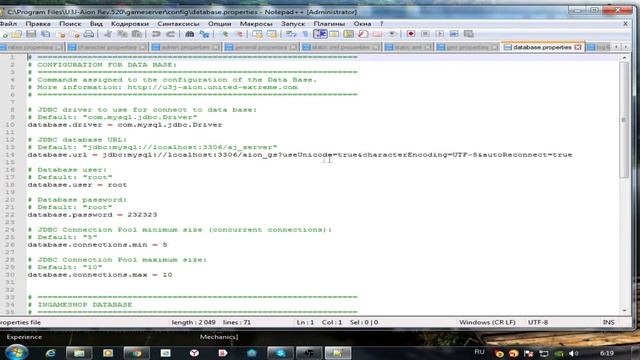Open the Поиск menu
This screenshot has height=360, width=640.
tap(70, 24)
